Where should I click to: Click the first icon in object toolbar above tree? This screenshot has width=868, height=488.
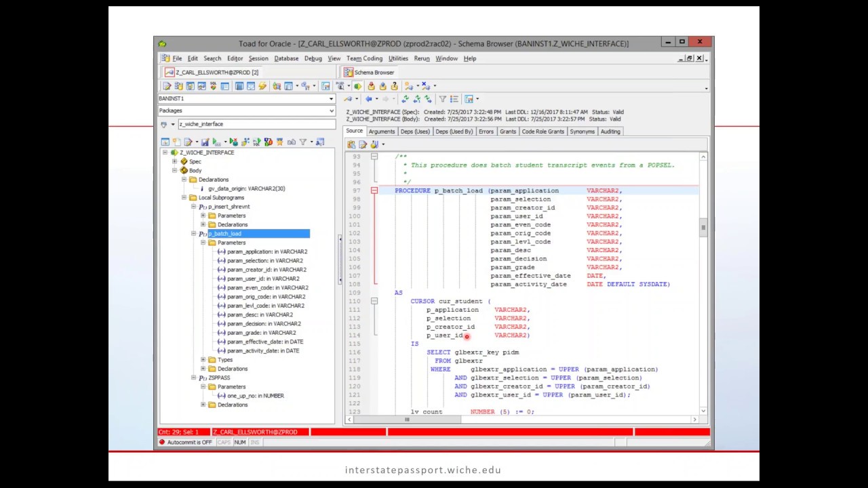pos(165,142)
